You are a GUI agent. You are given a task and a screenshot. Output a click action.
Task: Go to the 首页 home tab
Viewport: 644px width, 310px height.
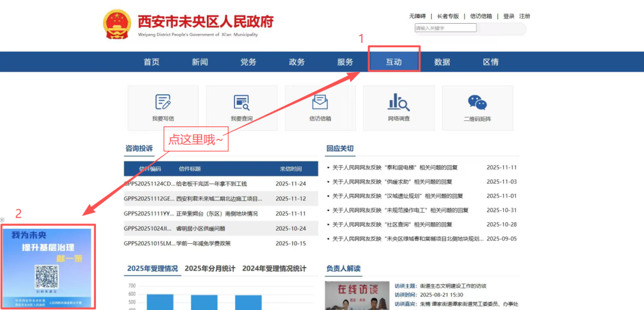151,62
